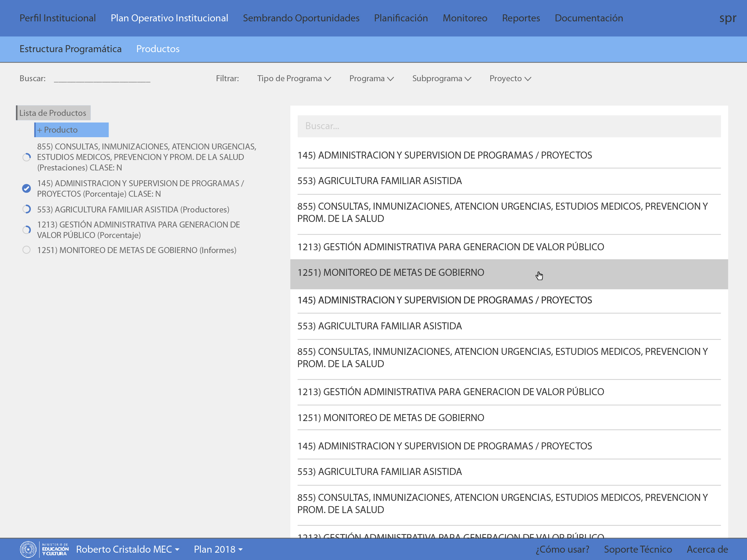This screenshot has width=747, height=560.
Task: Click the Buscar... field in product panel
Action: click(509, 126)
